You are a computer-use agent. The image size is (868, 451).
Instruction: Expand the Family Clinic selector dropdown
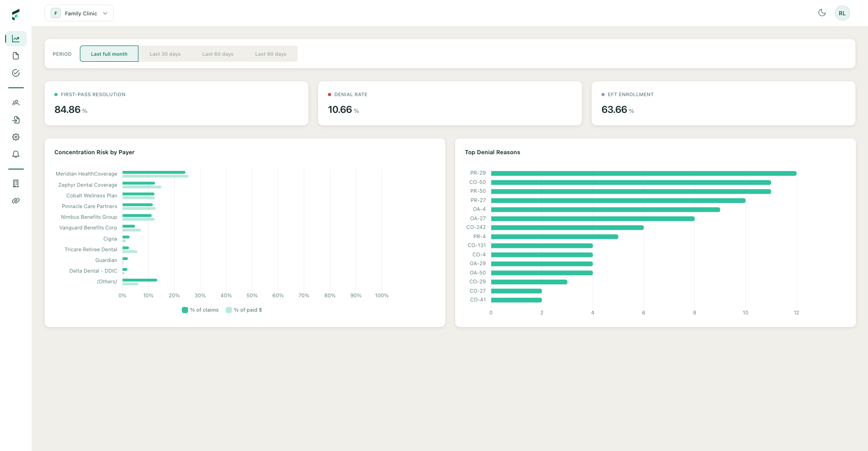(x=79, y=13)
